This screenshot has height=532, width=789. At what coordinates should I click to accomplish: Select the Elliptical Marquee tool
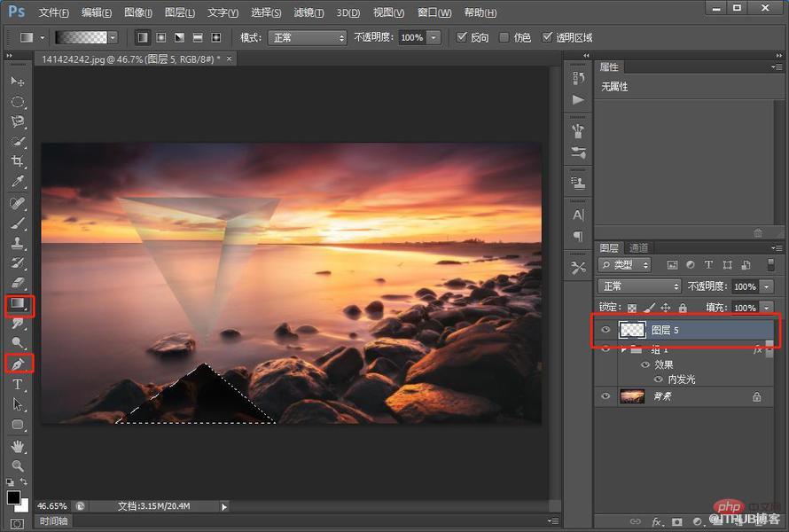pos(17,102)
